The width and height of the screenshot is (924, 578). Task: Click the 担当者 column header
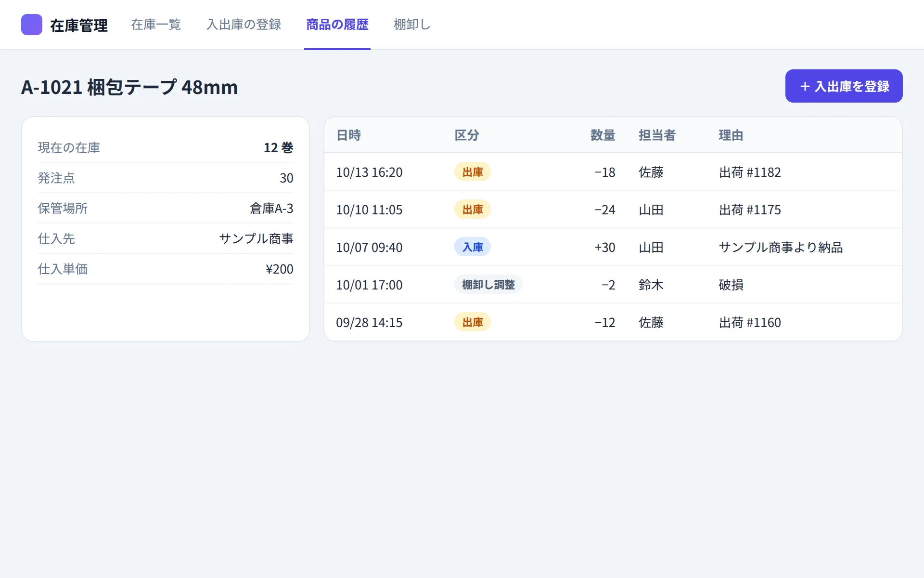(657, 135)
